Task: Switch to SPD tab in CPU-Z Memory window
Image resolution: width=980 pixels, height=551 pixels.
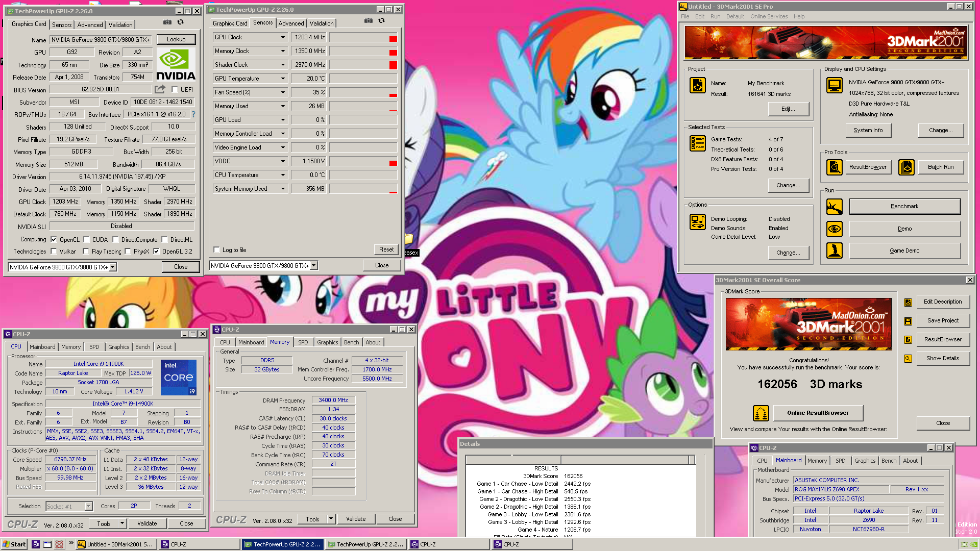Action: (303, 342)
